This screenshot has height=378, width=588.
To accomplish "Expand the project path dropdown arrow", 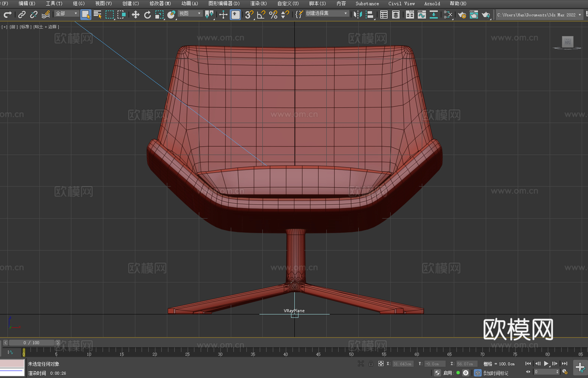I will [x=579, y=15].
